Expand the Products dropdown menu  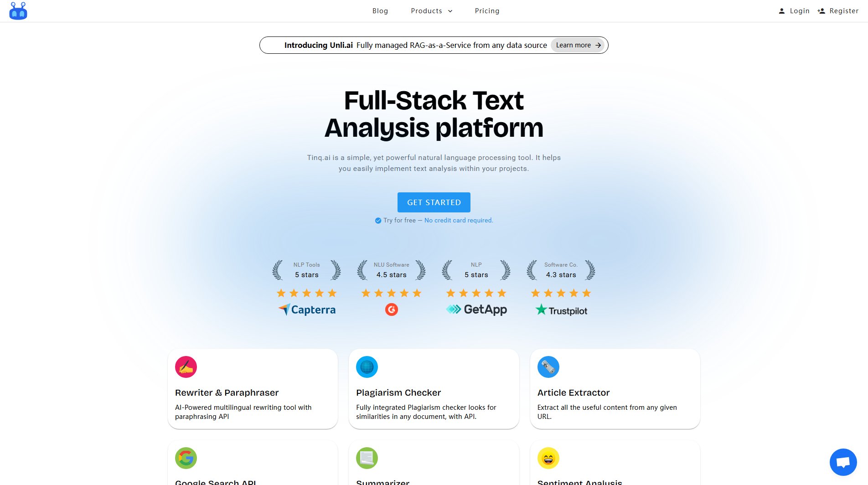click(x=431, y=10)
